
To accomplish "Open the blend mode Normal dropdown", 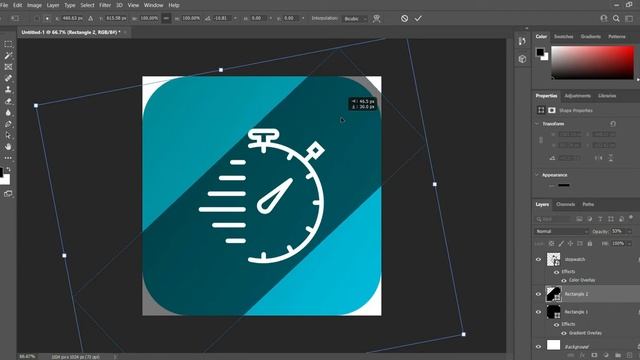I will click(562, 231).
